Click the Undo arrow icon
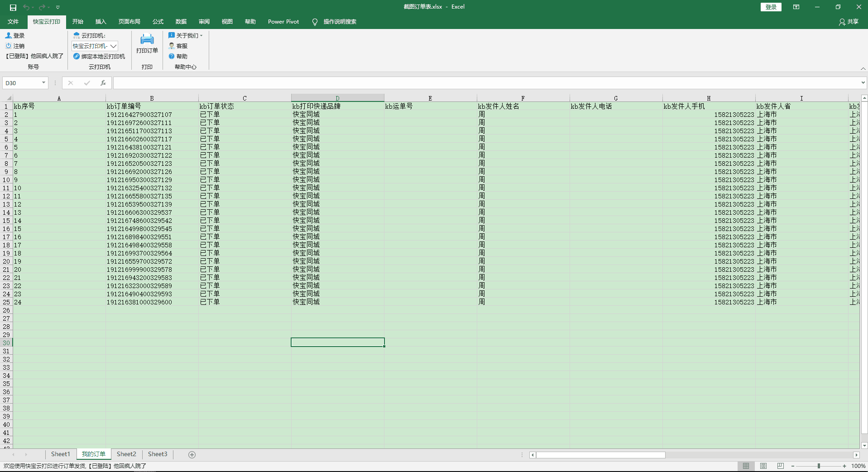Viewport: 868px width, 472px height. tap(26, 7)
